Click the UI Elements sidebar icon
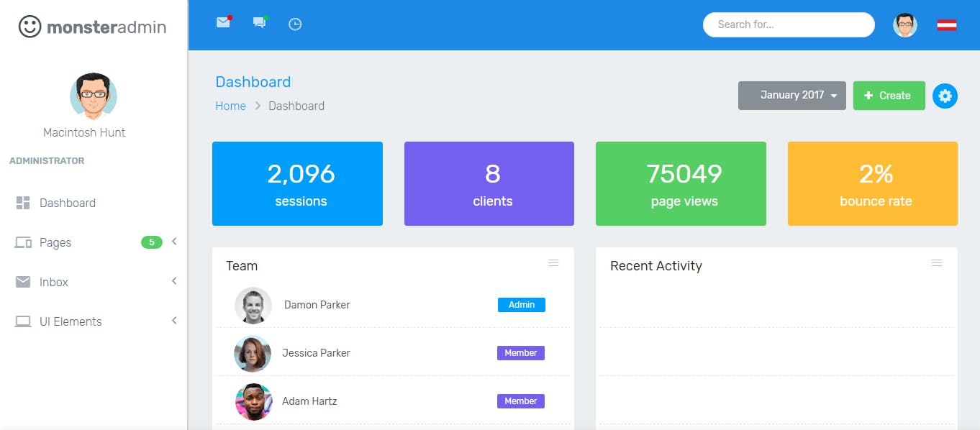Viewport: 980px width, 430px height. tap(22, 321)
